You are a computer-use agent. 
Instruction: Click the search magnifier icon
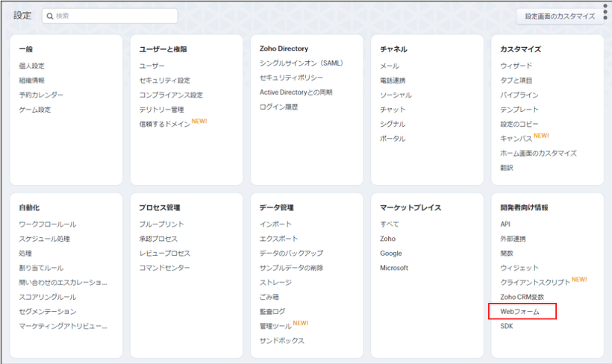coord(49,16)
